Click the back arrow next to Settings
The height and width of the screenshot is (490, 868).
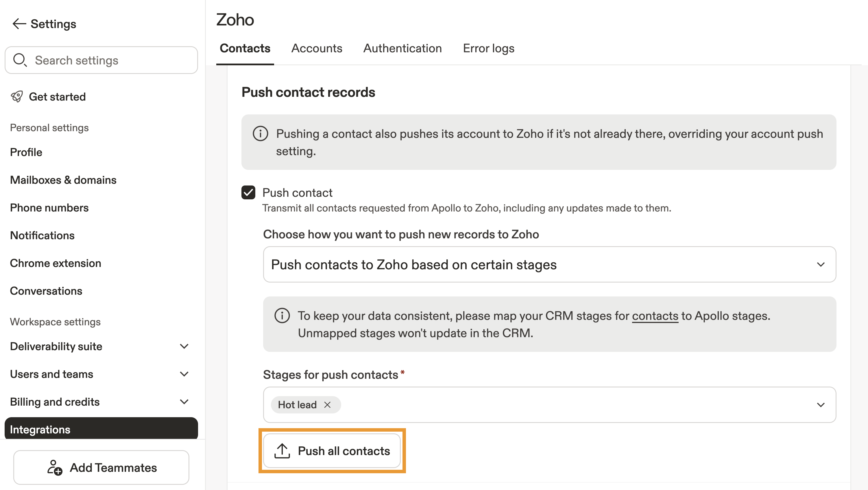19,24
